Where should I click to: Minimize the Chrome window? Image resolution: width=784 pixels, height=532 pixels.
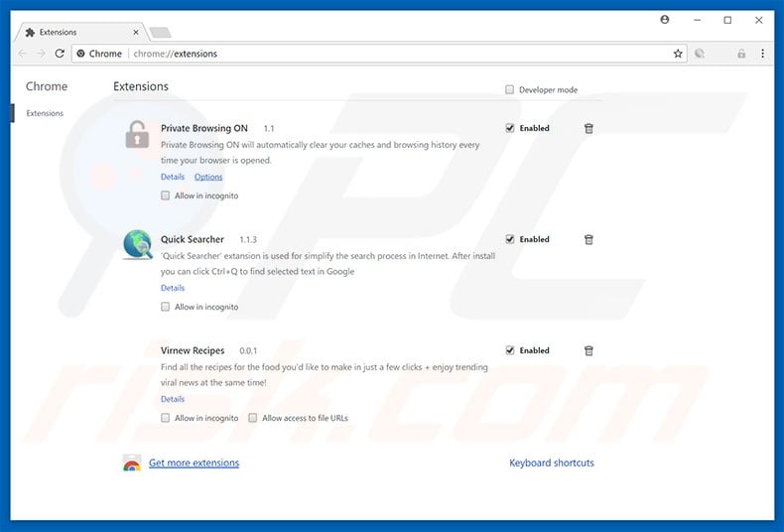(697, 20)
